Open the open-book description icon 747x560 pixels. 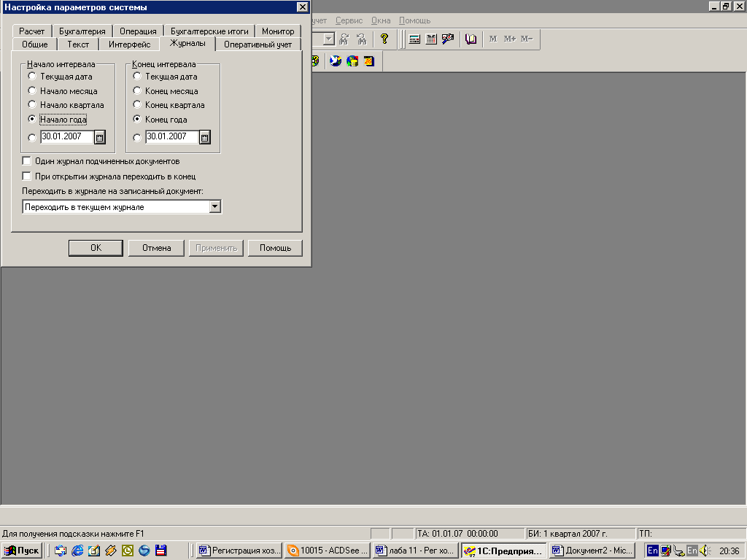[471, 39]
